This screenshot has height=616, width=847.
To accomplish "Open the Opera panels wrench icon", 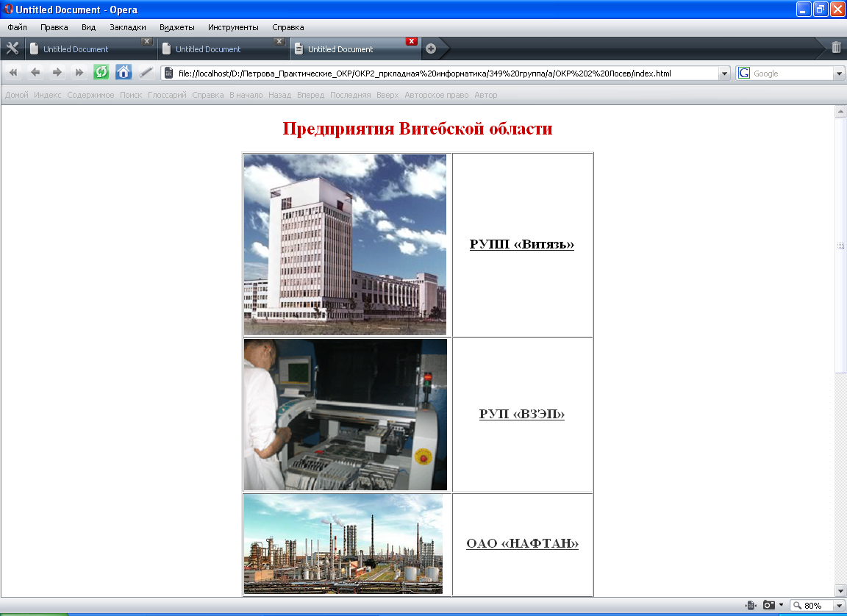I will click(x=12, y=49).
